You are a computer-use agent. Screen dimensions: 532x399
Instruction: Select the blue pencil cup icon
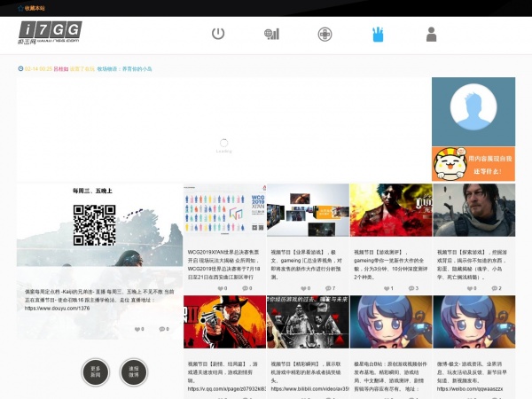(378, 35)
